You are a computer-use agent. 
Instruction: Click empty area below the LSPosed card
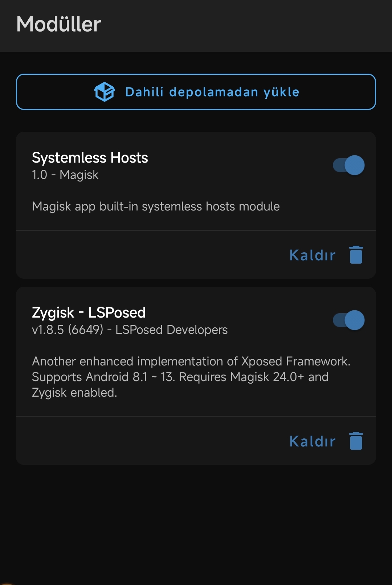[x=196, y=523]
